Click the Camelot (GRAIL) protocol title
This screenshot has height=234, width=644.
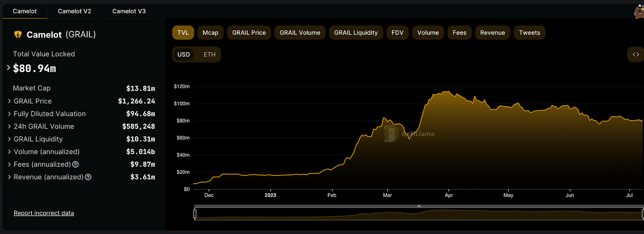point(61,35)
